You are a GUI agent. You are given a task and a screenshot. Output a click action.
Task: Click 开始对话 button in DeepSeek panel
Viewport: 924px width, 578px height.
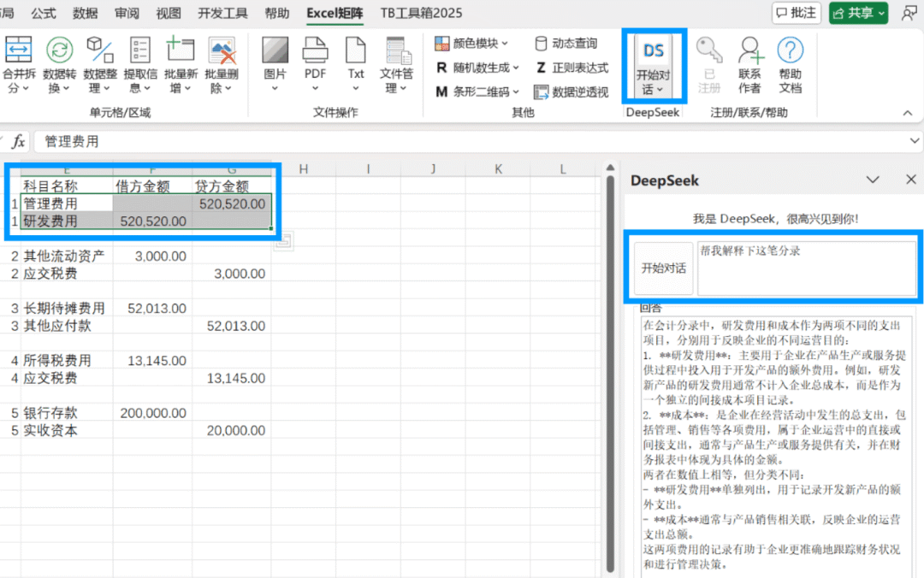664,268
